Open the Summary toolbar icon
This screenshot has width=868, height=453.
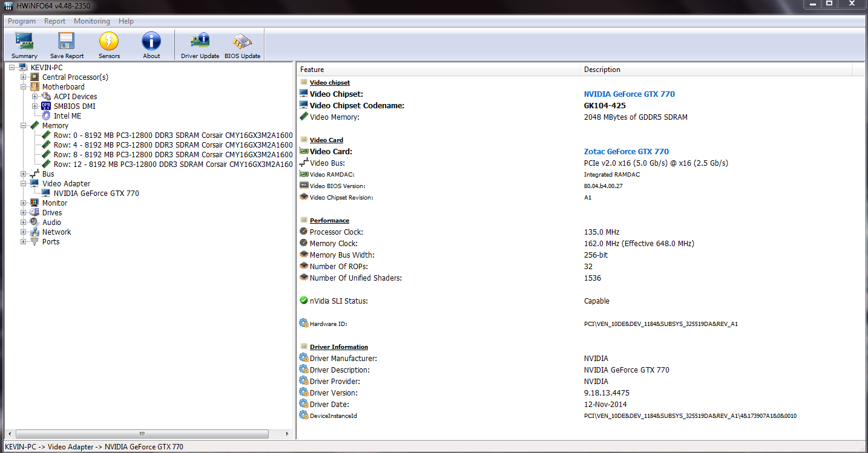tap(24, 45)
